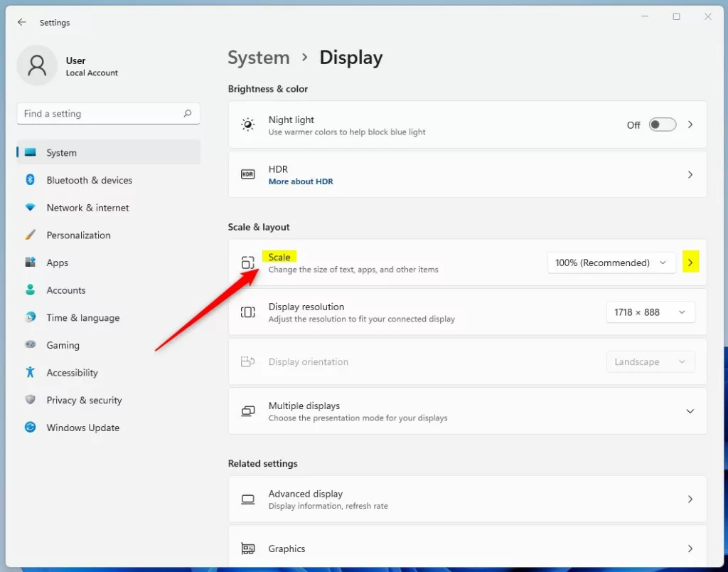Click the Find a setting search box

[100, 114]
